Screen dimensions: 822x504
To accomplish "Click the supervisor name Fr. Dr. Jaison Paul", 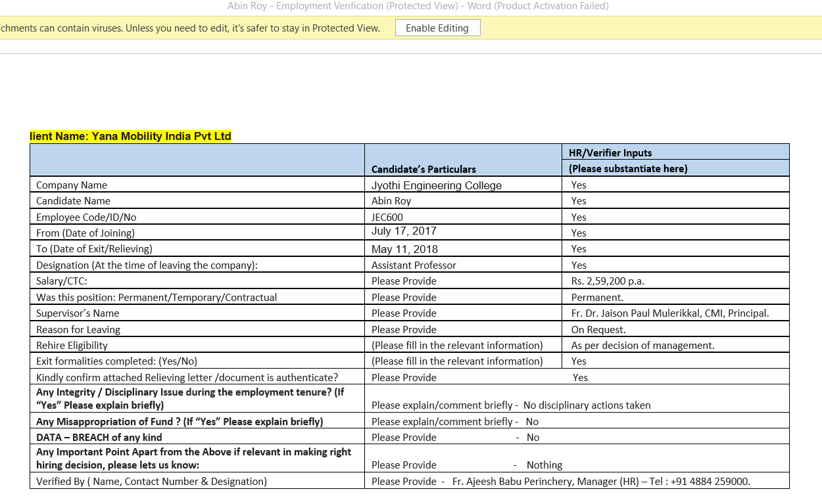I will coord(669,313).
